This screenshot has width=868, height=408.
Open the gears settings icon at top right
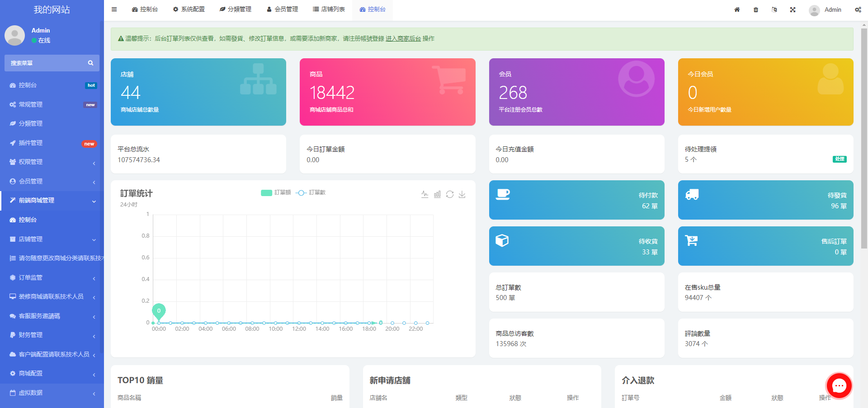tap(858, 9)
